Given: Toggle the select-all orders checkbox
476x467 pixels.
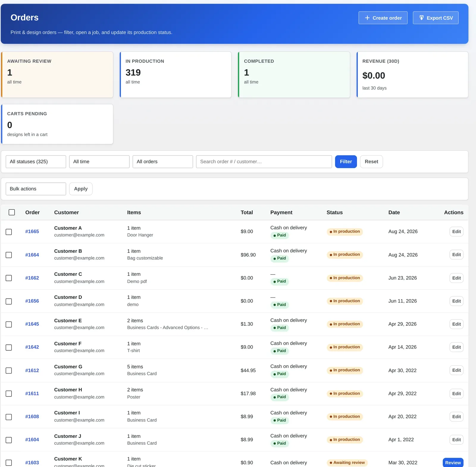Looking at the screenshot, I should (12, 212).
